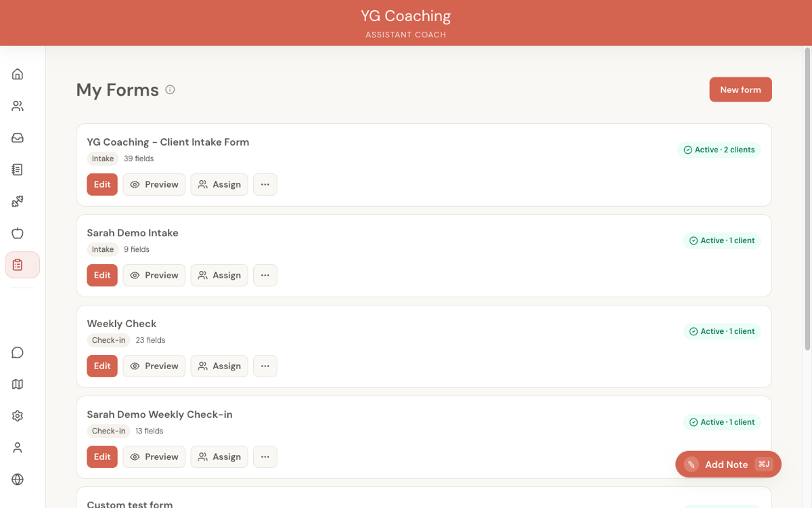Image resolution: width=812 pixels, height=508 pixels.
Task: Open the Home dashboard icon in the sidebar
Action: coord(17,74)
